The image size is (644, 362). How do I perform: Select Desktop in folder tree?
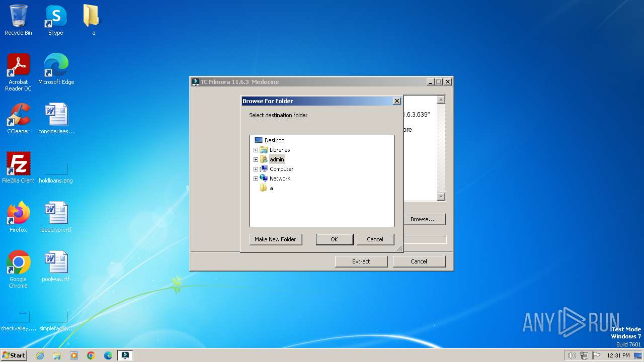[x=274, y=140]
